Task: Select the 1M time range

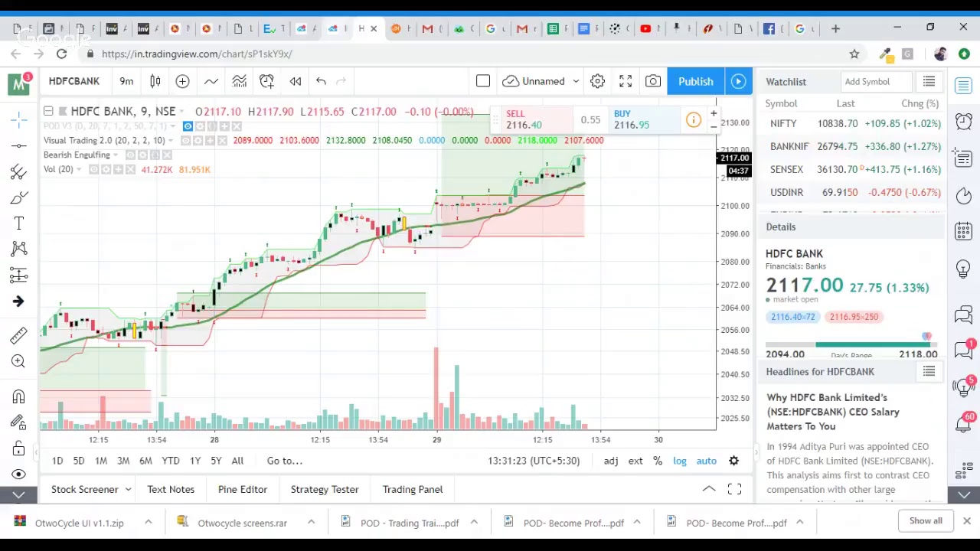Action: click(101, 461)
